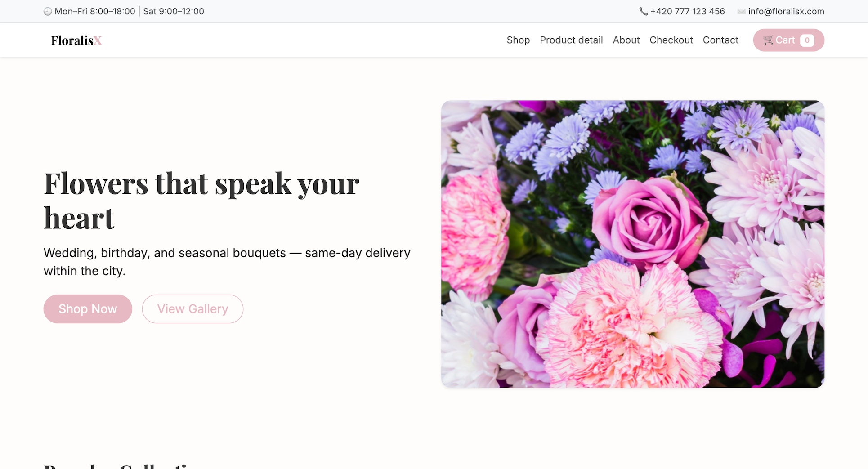Click the phone icon in the top bar
Image resolution: width=868 pixels, height=469 pixels.
pos(643,12)
